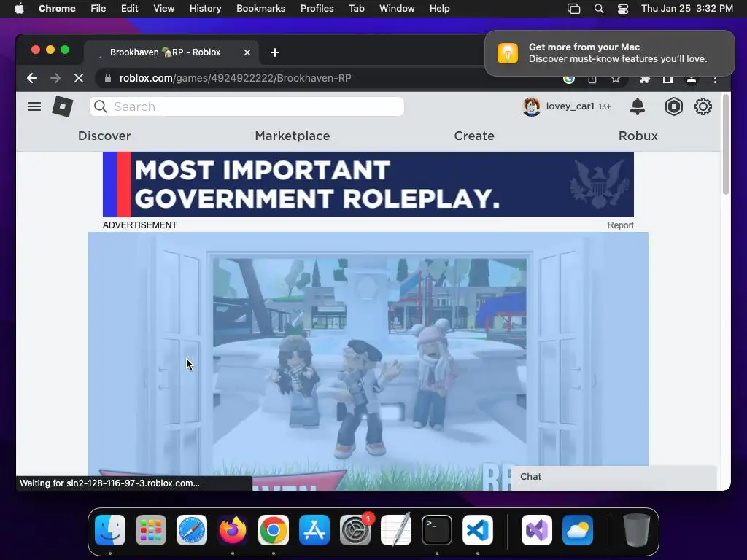Click the Chrome icon in the Dock
747x560 pixels.
[274, 530]
